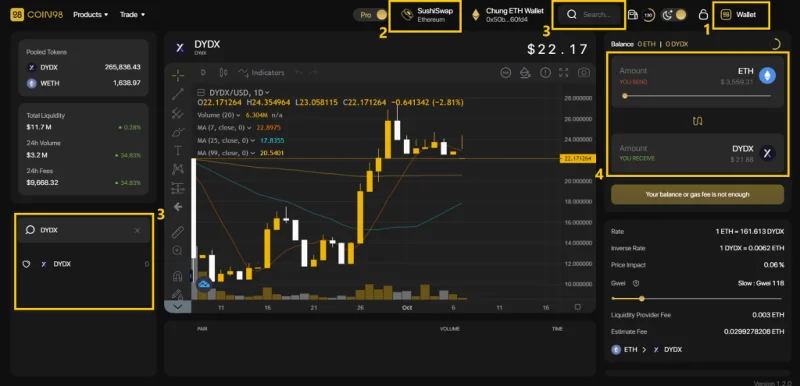Open chart settings gear icon
The height and width of the screenshot is (386, 800).
tap(578, 307)
